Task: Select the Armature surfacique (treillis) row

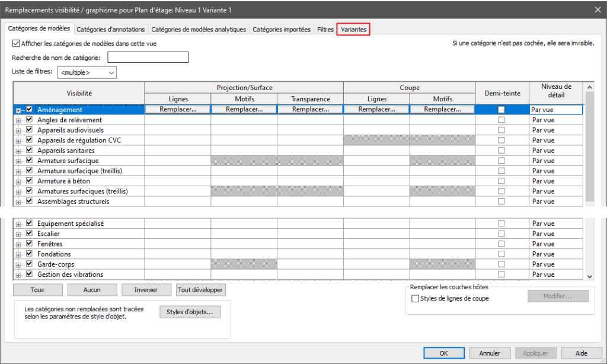Action: point(80,171)
